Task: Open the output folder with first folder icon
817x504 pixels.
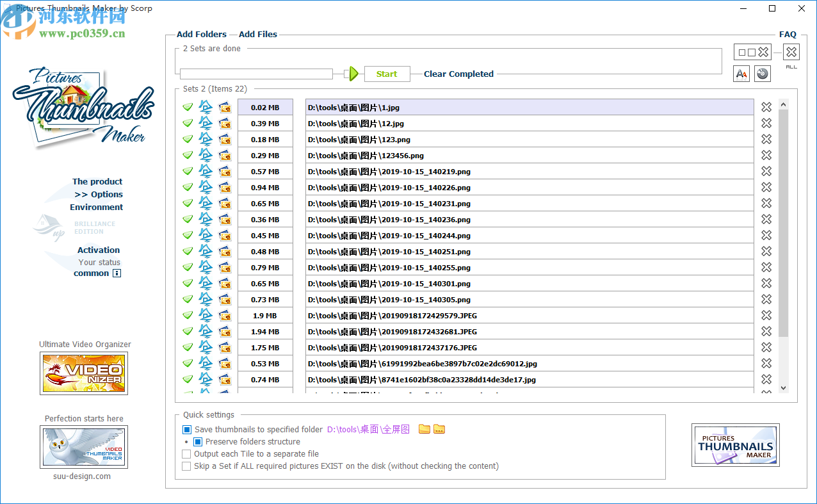Action: (424, 429)
